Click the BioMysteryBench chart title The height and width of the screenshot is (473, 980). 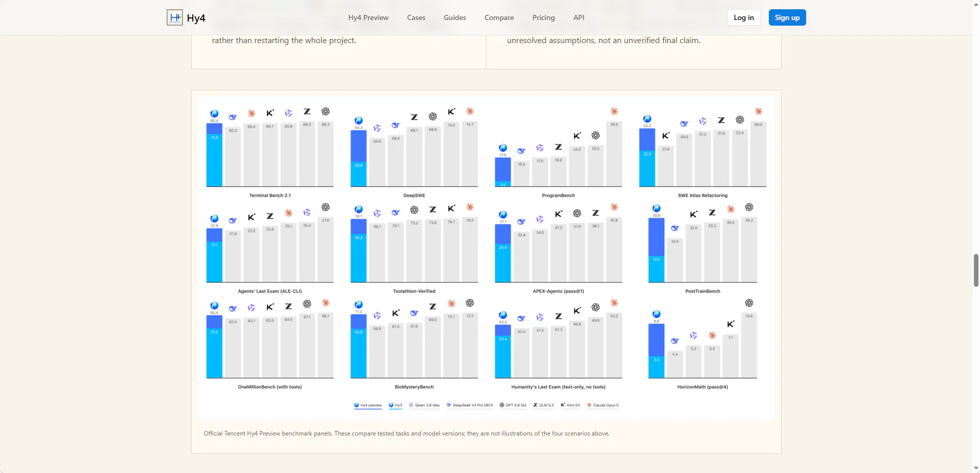pyautogui.click(x=414, y=387)
